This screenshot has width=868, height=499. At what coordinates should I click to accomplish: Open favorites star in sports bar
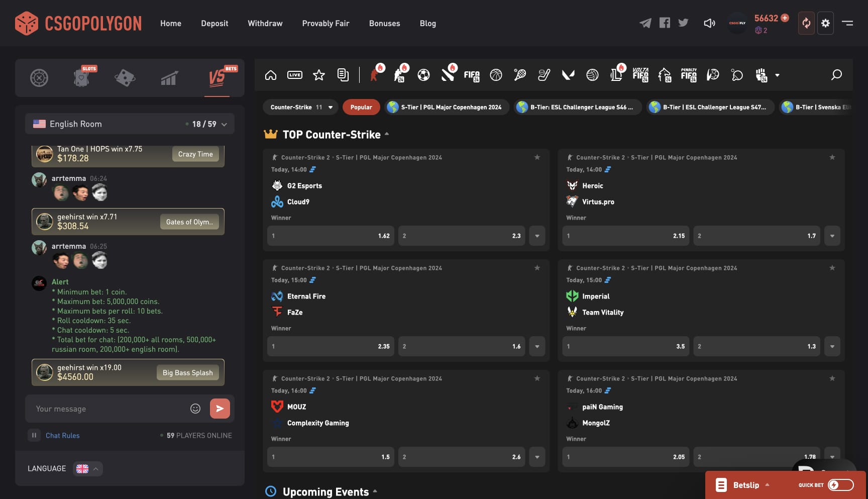[x=319, y=75]
